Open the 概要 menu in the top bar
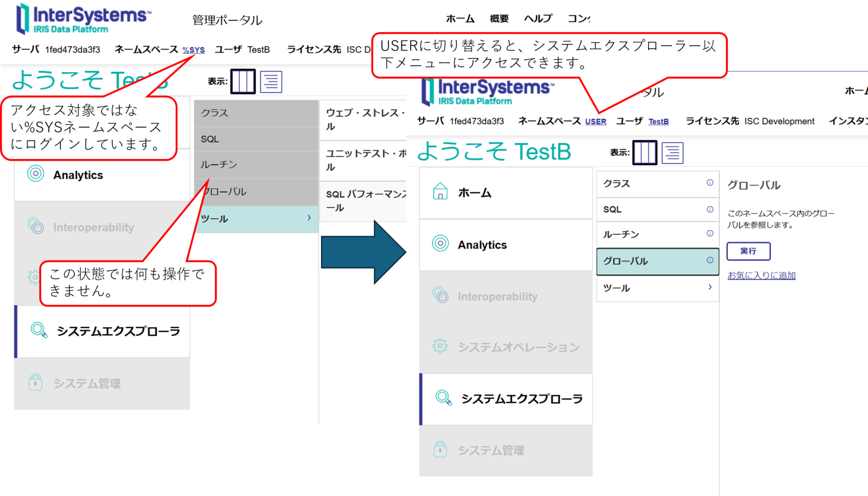The image size is (868, 496). point(499,18)
